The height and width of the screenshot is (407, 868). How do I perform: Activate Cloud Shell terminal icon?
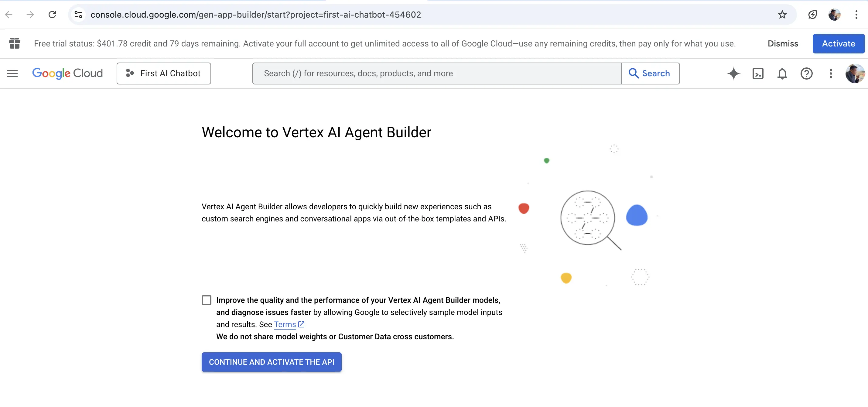(758, 74)
